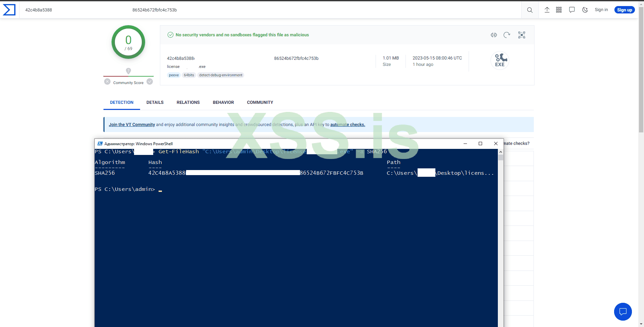This screenshot has width=644, height=327.
Task: Open the BEHAVIOR tab
Action: tap(223, 103)
